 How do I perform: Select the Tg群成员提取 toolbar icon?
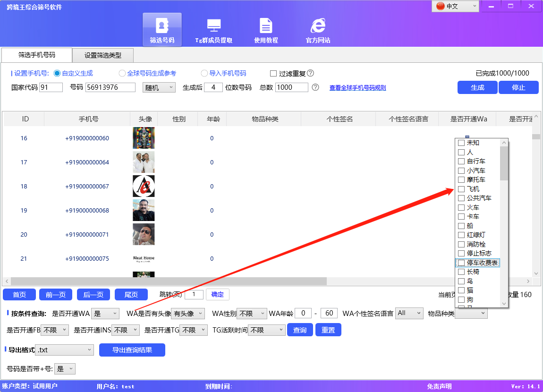(x=214, y=28)
